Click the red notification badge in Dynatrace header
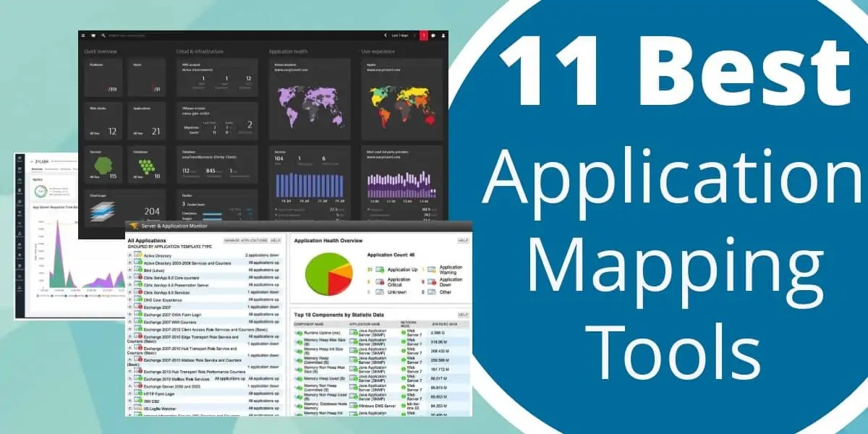868x434 pixels. coord(423,34)
